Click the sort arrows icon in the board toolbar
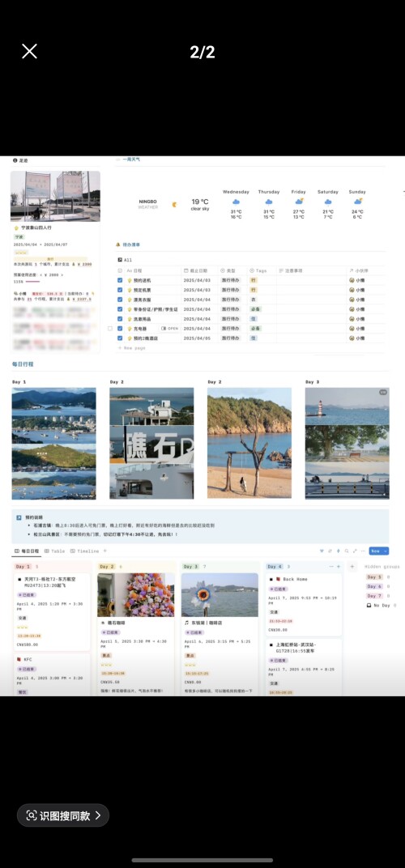Screen dimensions: 405x868 click(x=330, y=551)
